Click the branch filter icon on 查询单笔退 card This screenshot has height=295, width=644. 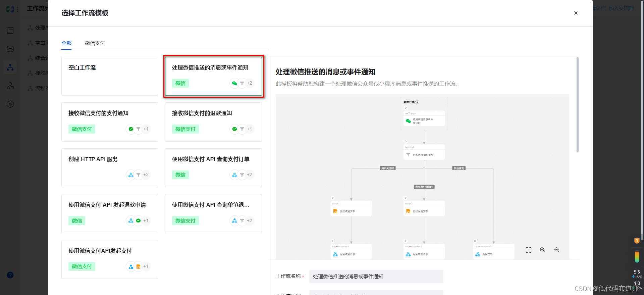click(242, 220)
